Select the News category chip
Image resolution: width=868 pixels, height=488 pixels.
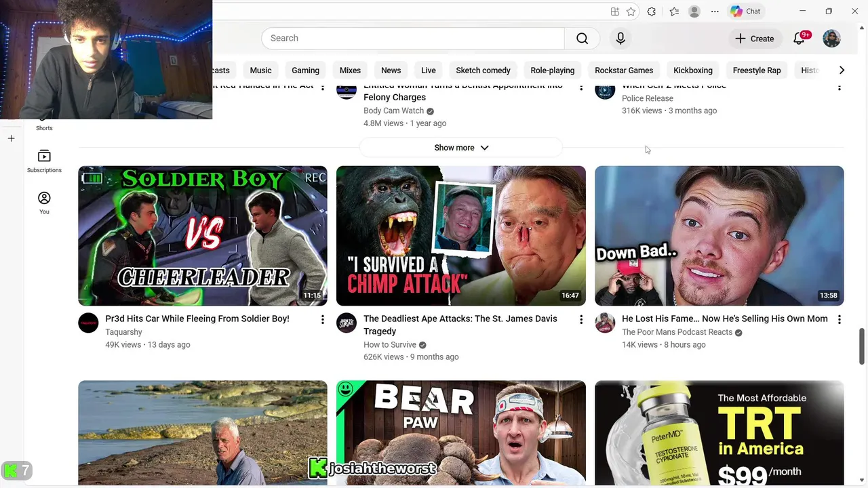click(391, 70)
